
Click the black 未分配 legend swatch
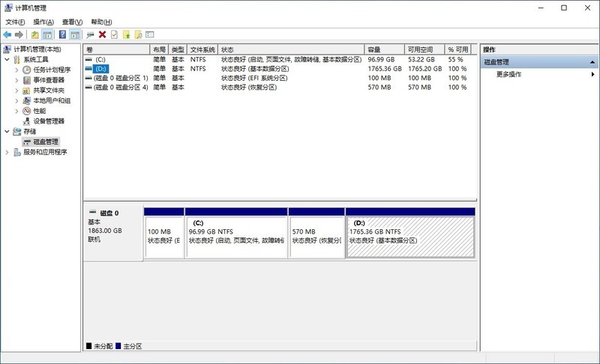click(x=88, y=346)
